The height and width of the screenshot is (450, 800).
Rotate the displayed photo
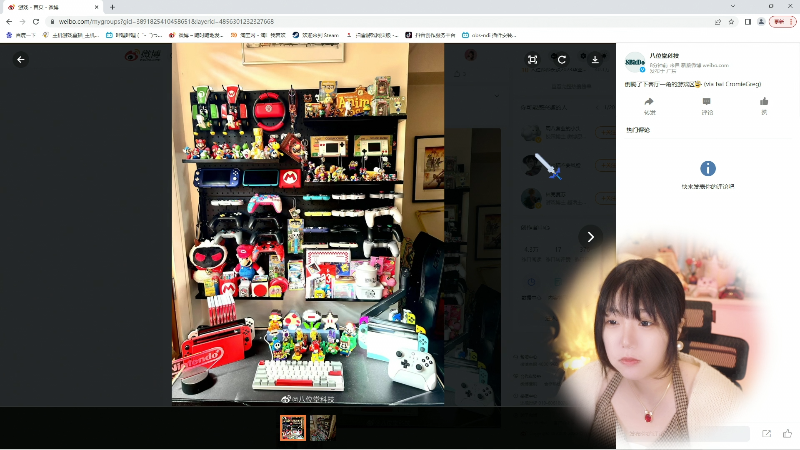[x=562, y=60]
